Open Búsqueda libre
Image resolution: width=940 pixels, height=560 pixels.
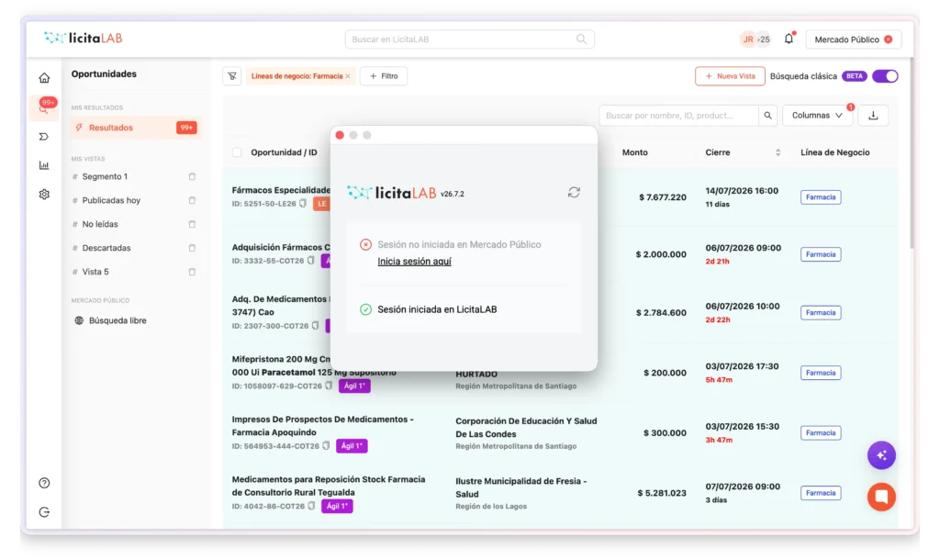coord(117,320)
